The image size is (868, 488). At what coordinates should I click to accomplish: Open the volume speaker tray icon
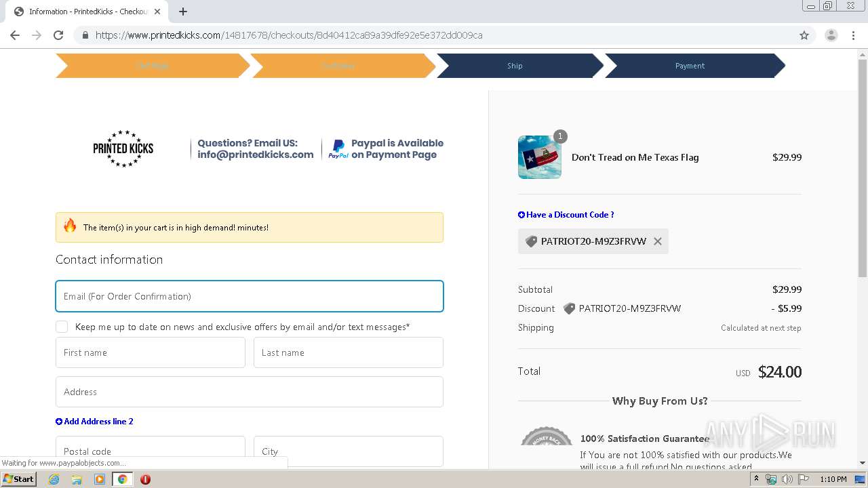[787, 479]
